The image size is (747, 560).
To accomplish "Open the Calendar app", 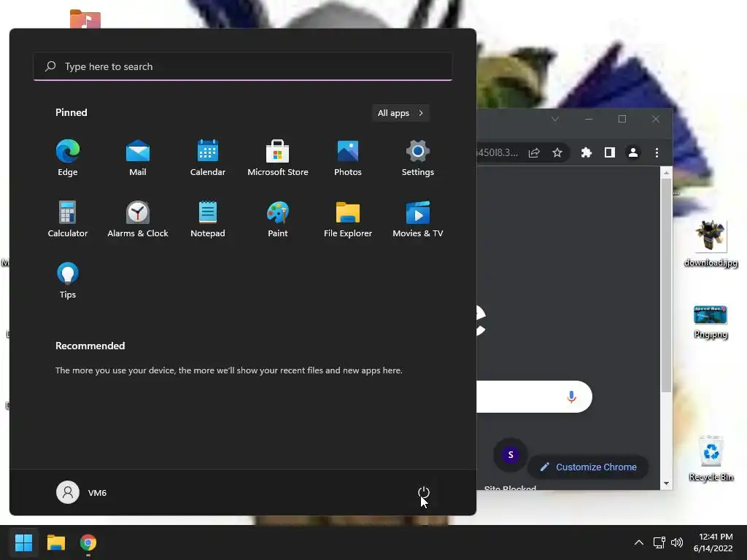I will pos(208,158).
